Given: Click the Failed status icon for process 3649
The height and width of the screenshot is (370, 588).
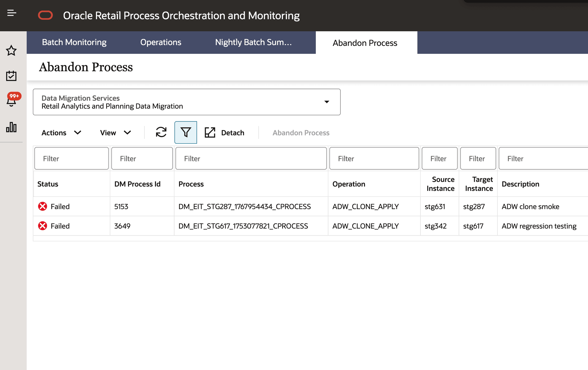Looking at the screenshot, I should pyautogui.click(x=42, y=226).
